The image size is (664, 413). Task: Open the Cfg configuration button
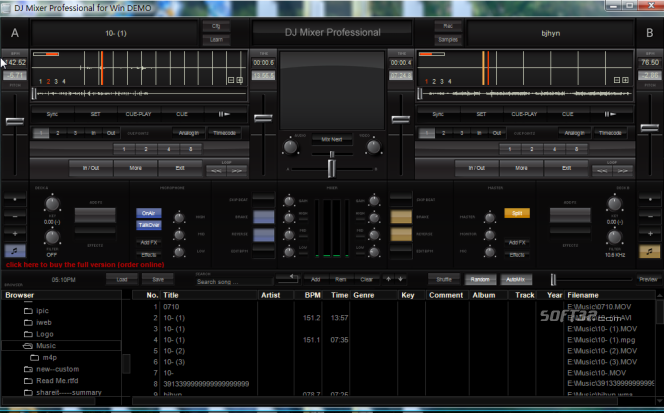pos(216,26)
